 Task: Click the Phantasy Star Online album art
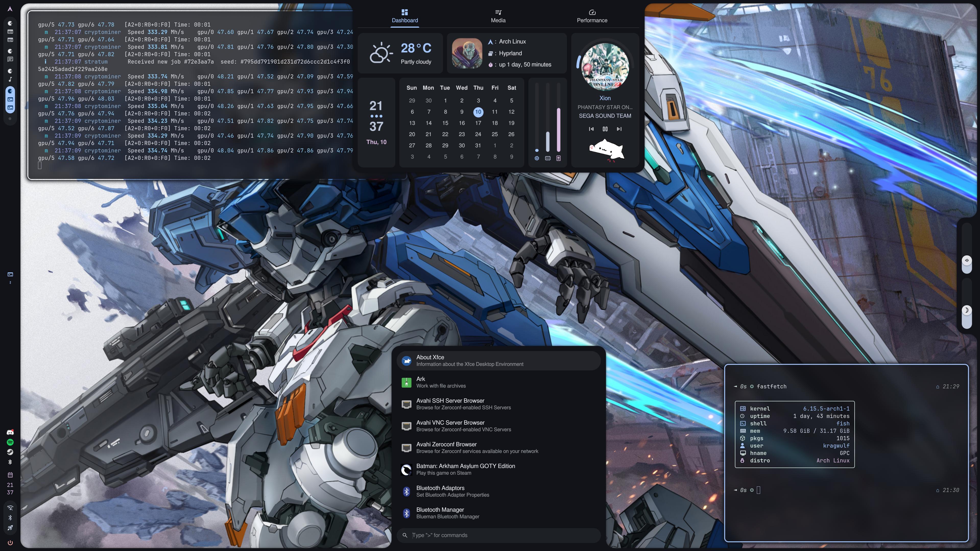click(605, 67)
